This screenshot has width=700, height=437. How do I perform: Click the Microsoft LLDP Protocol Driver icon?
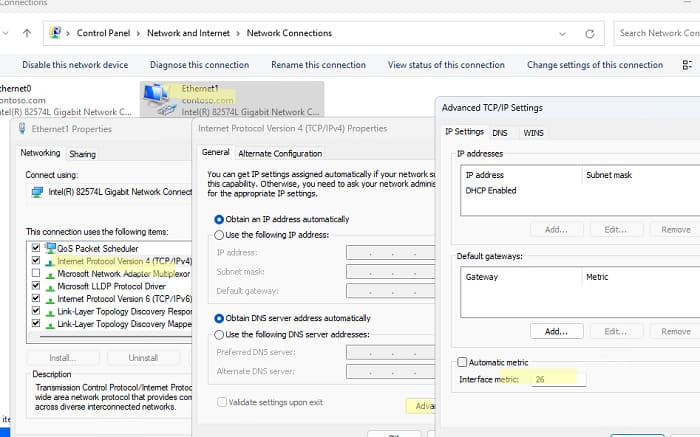(x=51, y=285)
